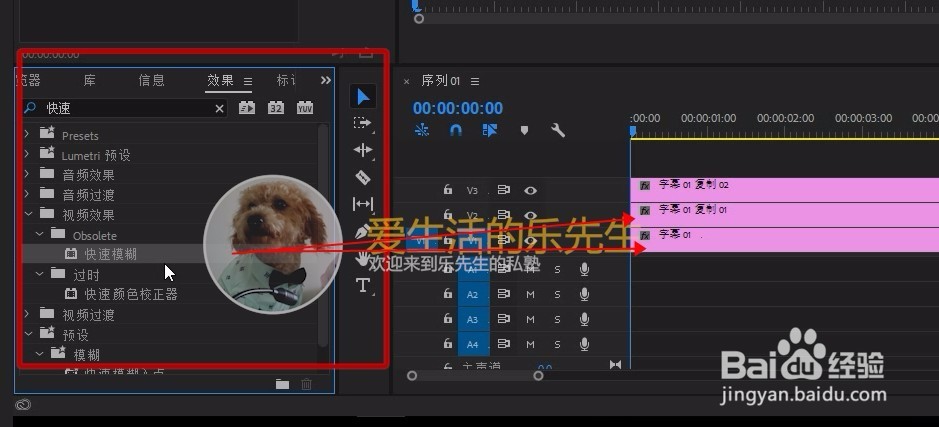Lock audio track A2
The height and width of the screenshot is (427, 939).
(448, 294)
